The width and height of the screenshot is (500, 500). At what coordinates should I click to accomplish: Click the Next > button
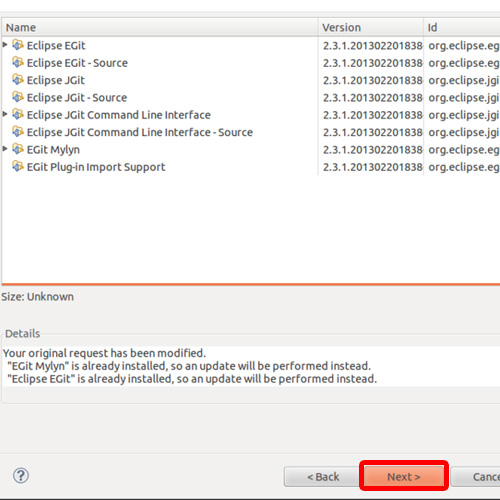pyautogui.click(x=404, y=476)
